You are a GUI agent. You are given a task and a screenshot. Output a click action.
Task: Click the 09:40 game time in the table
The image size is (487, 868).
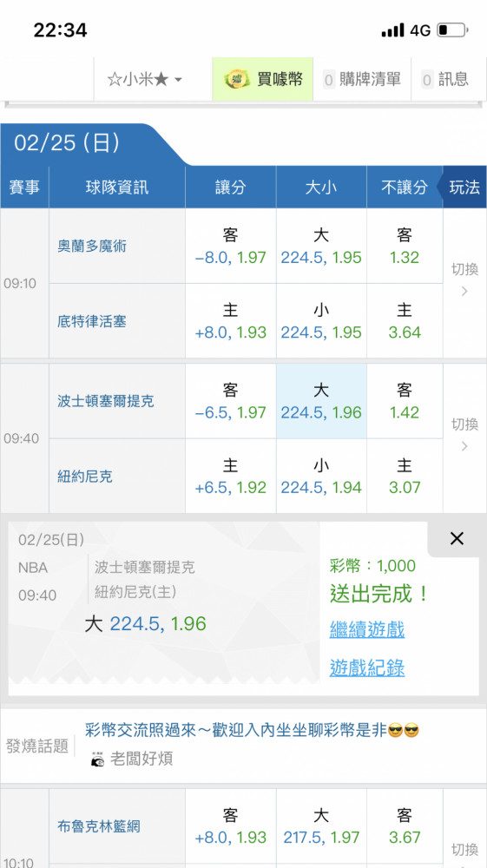21,438
